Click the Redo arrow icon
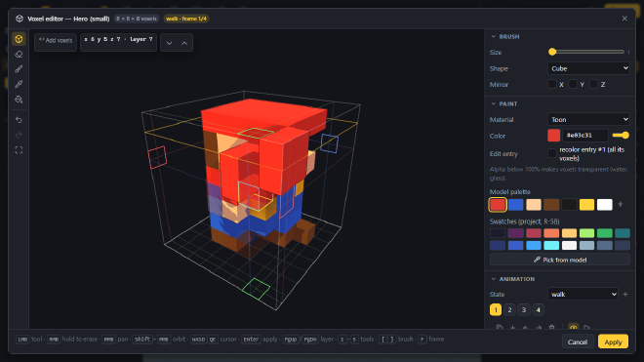644x362 pixels. (19, 136)
